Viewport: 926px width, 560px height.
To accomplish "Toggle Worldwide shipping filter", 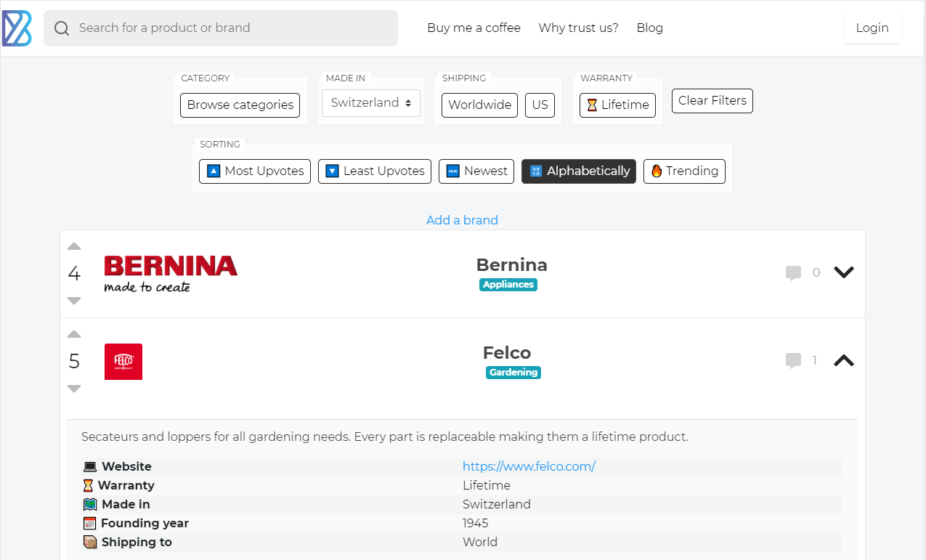I will coord(479,105).
